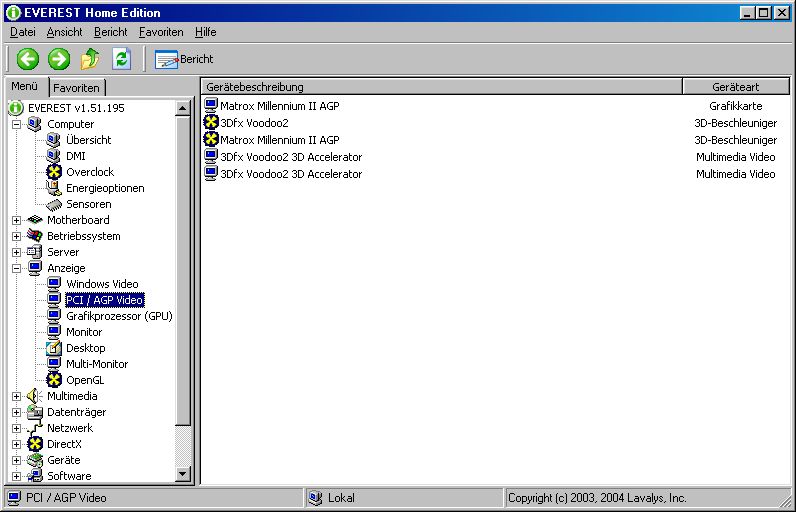Click the Netzwerk cable icon
The width and height of the screenshot is (796, 512).
click(x=35, y=428)
